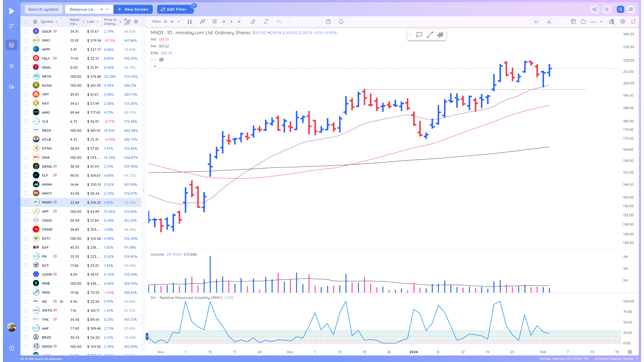Screen dimensions: 644x362
Task: Sort by the Last price column
Action: point(93,22)
